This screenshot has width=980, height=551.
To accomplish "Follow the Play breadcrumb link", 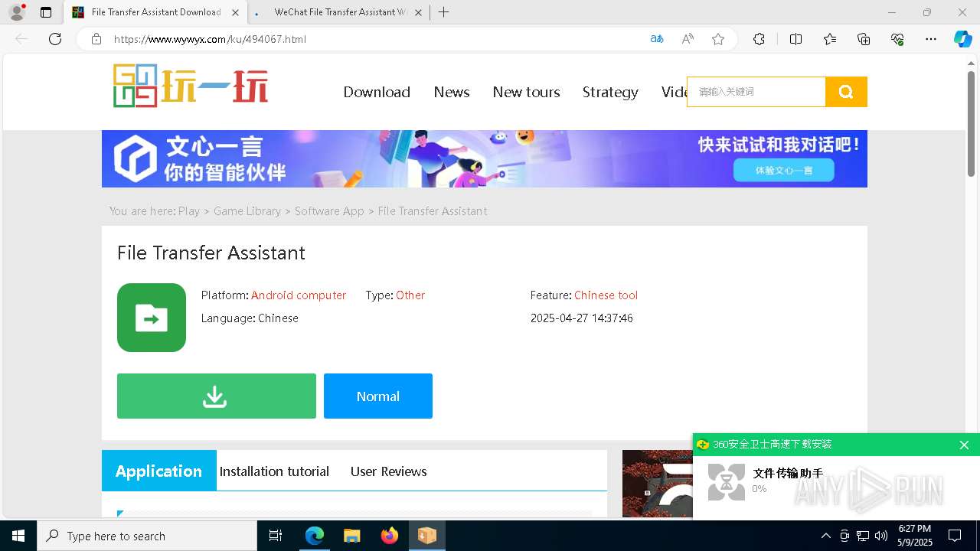I will click(189, 211).
